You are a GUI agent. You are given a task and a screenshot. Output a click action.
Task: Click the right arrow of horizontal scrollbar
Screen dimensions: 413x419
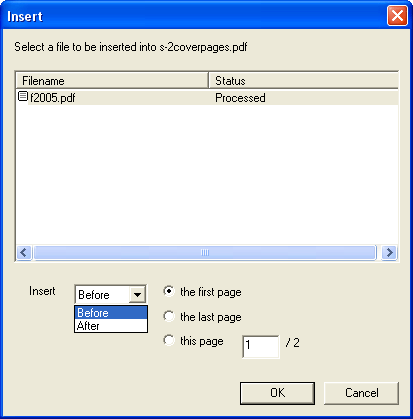point(389,253)
